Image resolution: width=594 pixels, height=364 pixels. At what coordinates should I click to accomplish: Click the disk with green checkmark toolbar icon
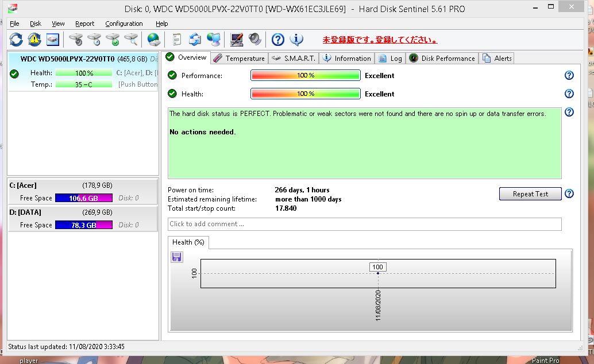[113, 40]
